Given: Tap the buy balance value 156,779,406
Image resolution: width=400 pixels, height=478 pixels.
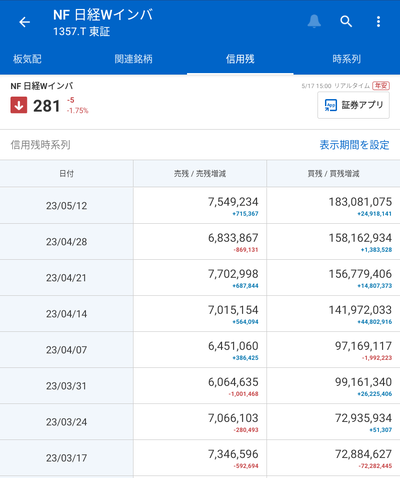Looking at the screenshot, I should [x=360, y=274].
